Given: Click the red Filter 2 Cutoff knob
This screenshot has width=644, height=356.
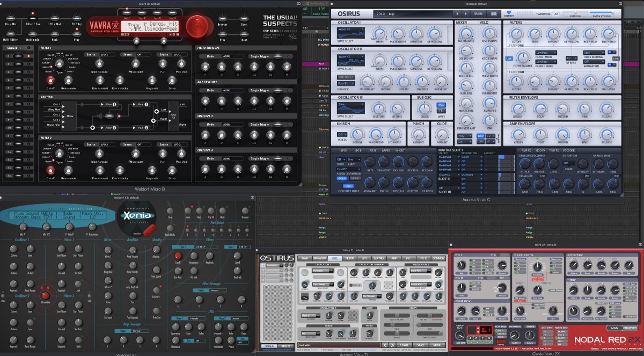Looking at the screenshot, I should point(50,171).
